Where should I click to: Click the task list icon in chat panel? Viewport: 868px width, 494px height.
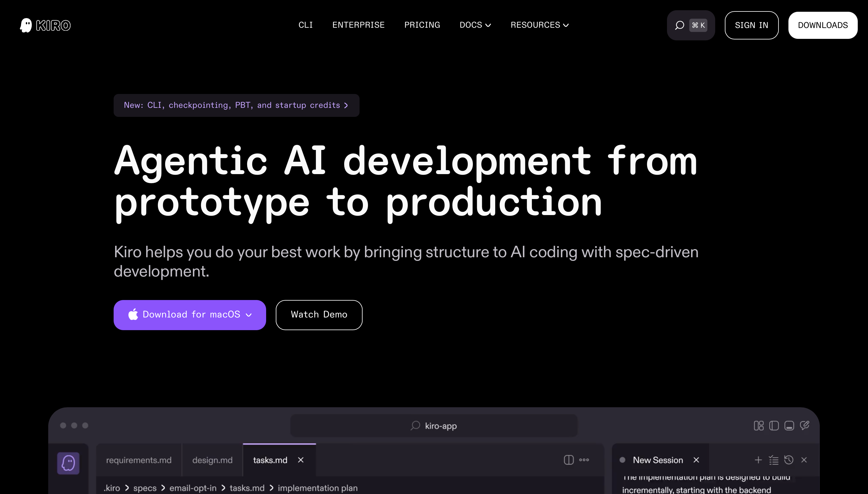point(773,460)
